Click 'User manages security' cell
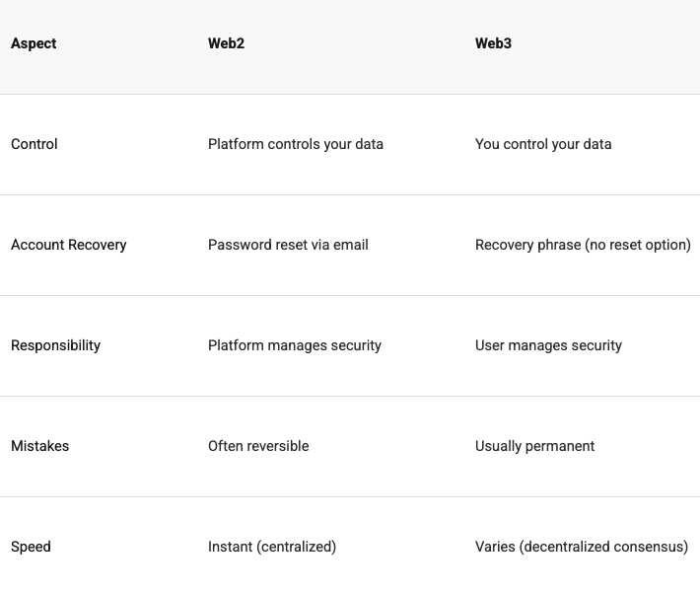Image resolution: width=700 pixels, height=595 pixels. pyautogui.click(x=548, y=345)
